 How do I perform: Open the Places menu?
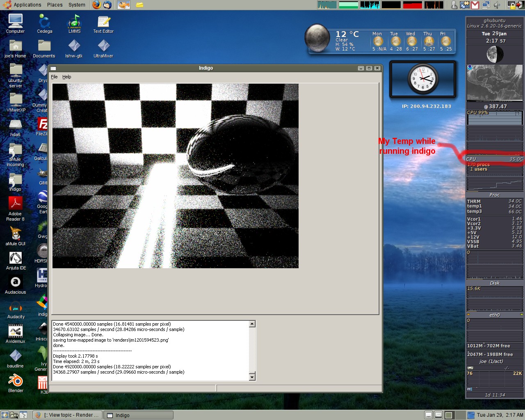55,5
